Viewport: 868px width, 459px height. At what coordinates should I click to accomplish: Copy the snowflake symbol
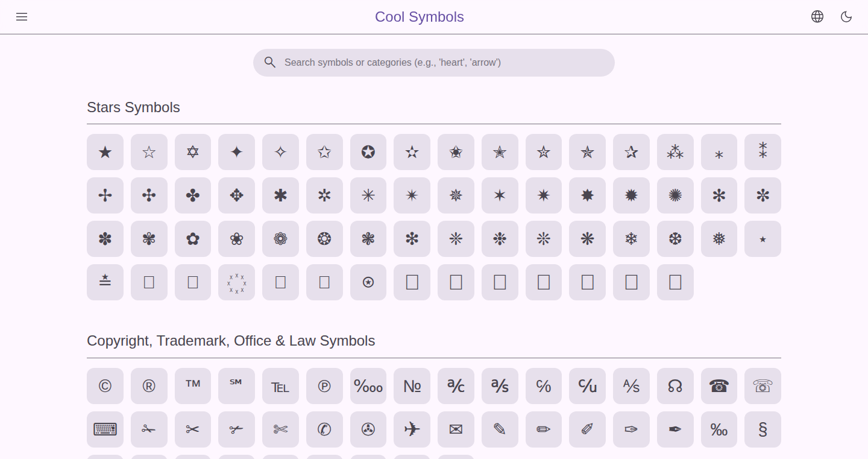coord(631,239)
